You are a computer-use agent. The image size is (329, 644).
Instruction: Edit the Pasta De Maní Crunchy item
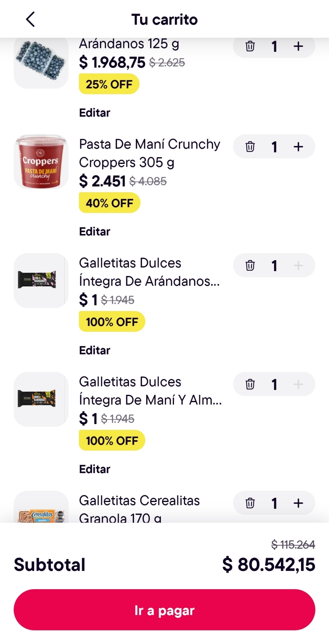95,232
